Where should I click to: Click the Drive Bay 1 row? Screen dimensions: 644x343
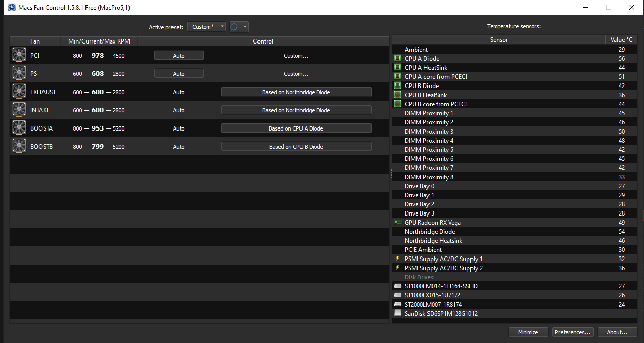pos(515,195)
